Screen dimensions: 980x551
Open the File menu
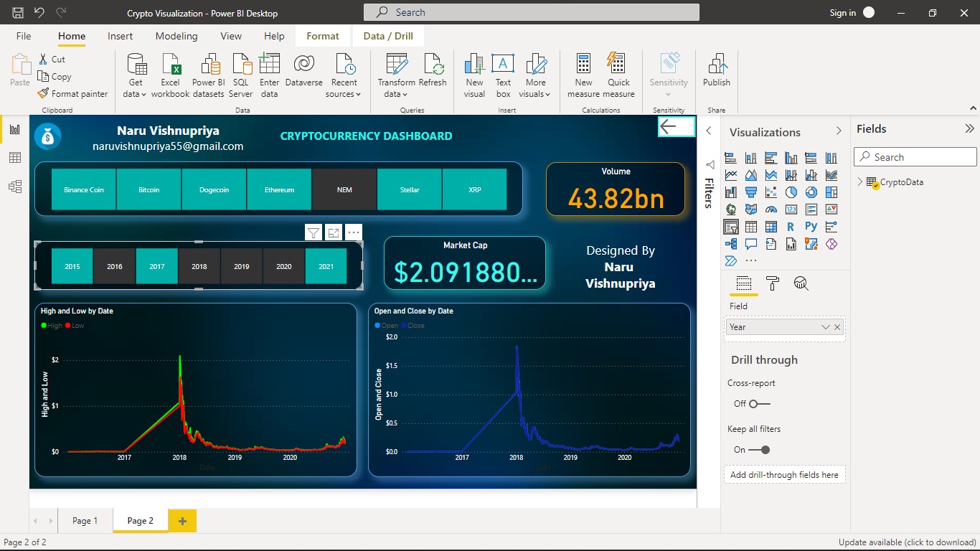(24, 36)
